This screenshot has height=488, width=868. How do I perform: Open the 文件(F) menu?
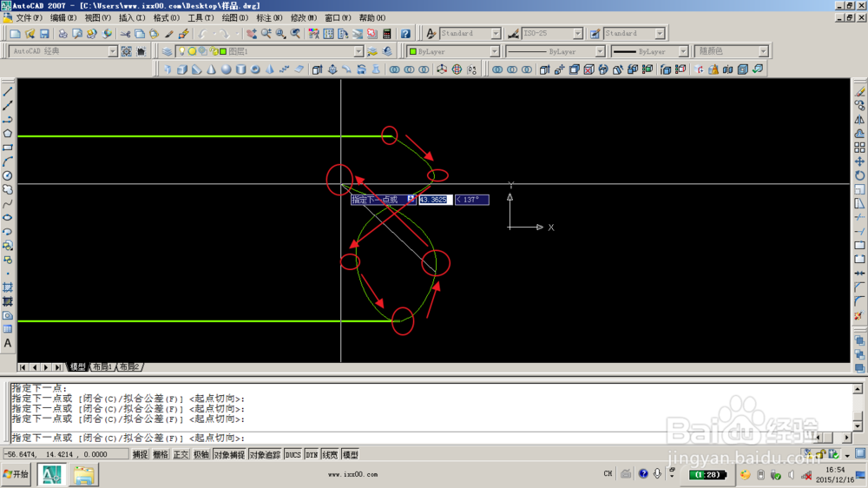[x=29, y=18]
